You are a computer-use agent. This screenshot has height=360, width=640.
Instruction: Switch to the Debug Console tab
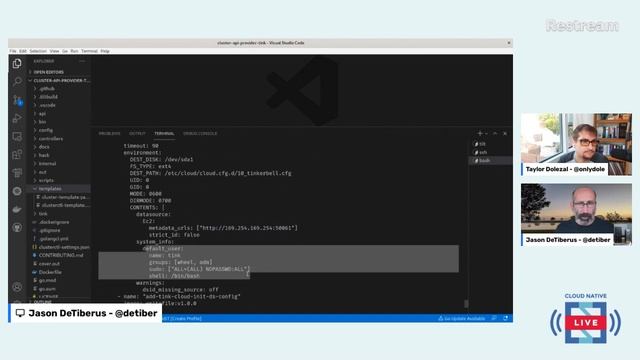(200, 133)
